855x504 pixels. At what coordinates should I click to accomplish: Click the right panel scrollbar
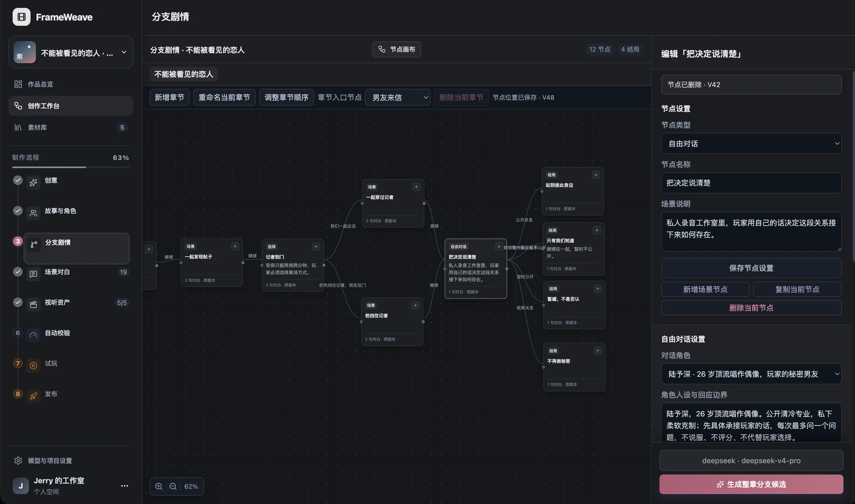pyautogui.click(x=854, y=167)
